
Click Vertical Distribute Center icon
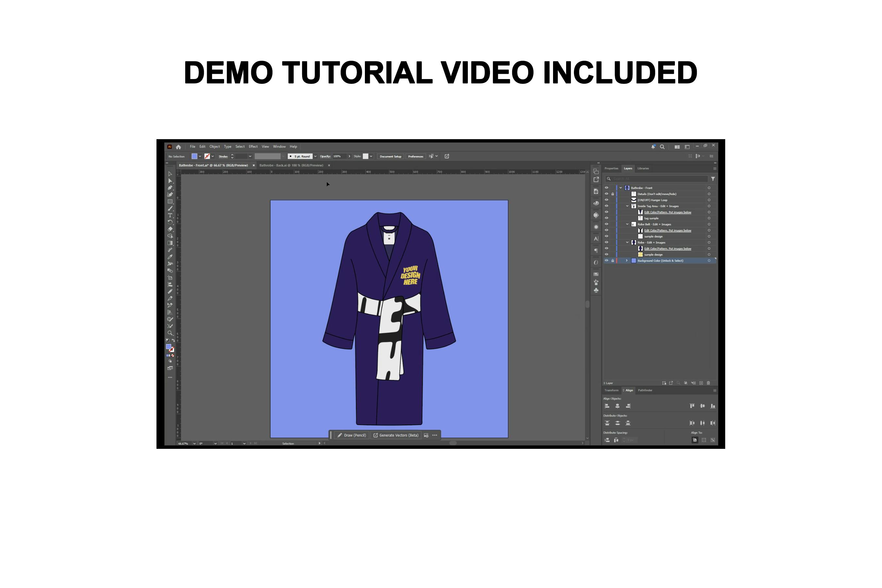point(617,423)
